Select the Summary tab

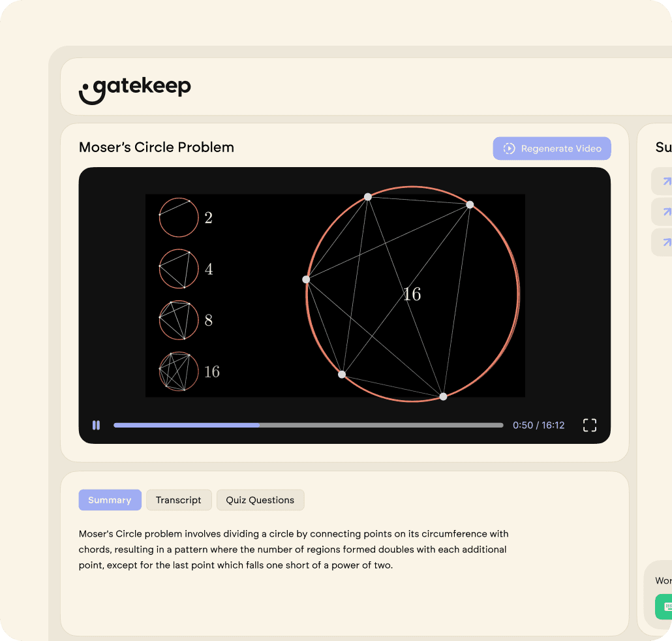point(110,500)
